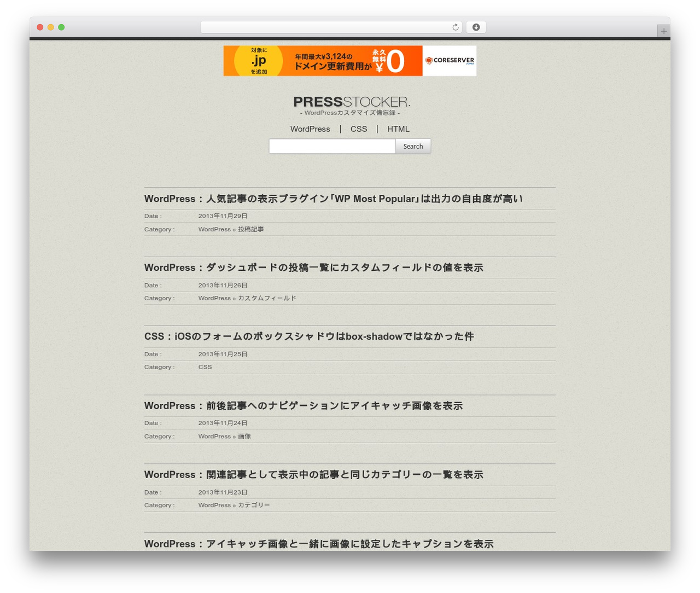
Task: Open the 関連記事として表示中 article title
Action: [x=314, y=475]
